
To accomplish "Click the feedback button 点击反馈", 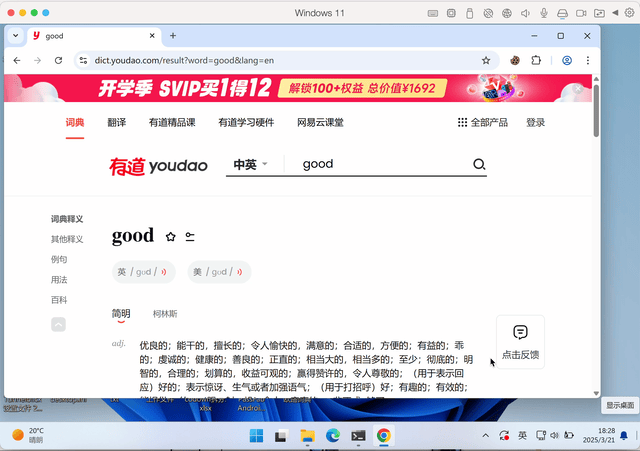I will point(520,342).
